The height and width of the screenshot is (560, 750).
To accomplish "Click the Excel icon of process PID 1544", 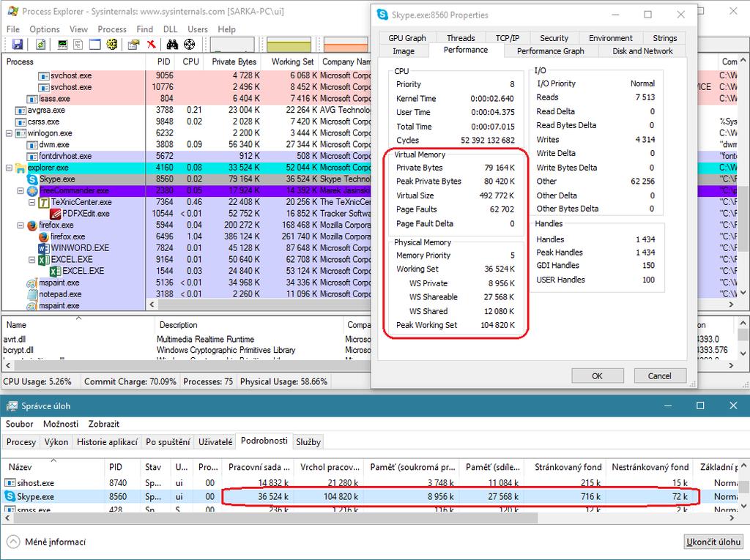I will pyautogui.click(x=56, y=271).
